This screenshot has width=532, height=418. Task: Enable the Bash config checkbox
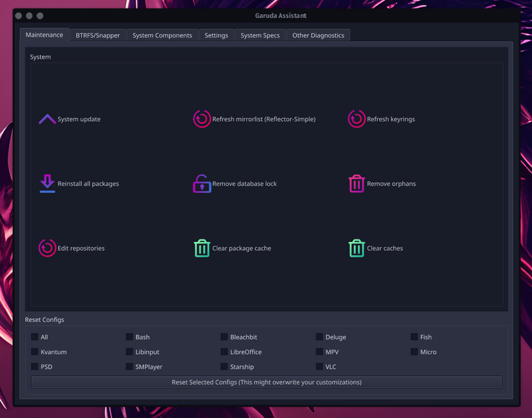tap(129, 337)
